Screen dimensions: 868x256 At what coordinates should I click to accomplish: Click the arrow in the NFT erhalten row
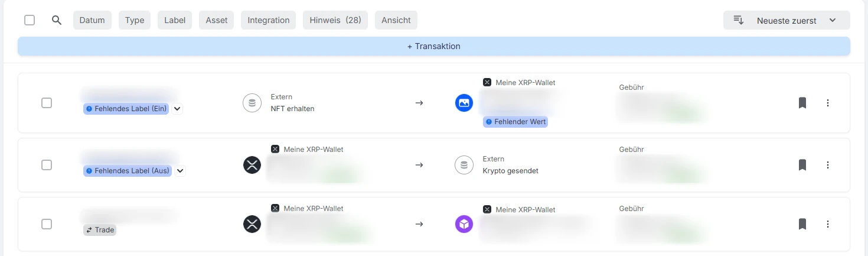[419, 103]
